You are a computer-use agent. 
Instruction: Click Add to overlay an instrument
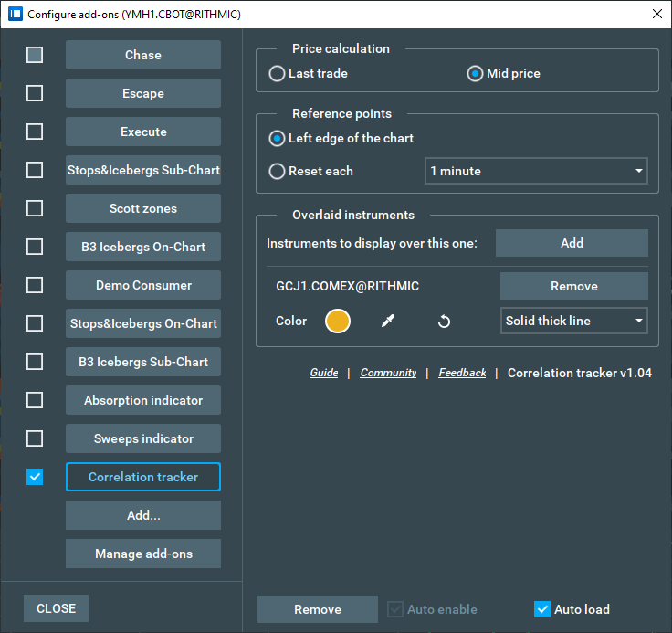[572, 243]
